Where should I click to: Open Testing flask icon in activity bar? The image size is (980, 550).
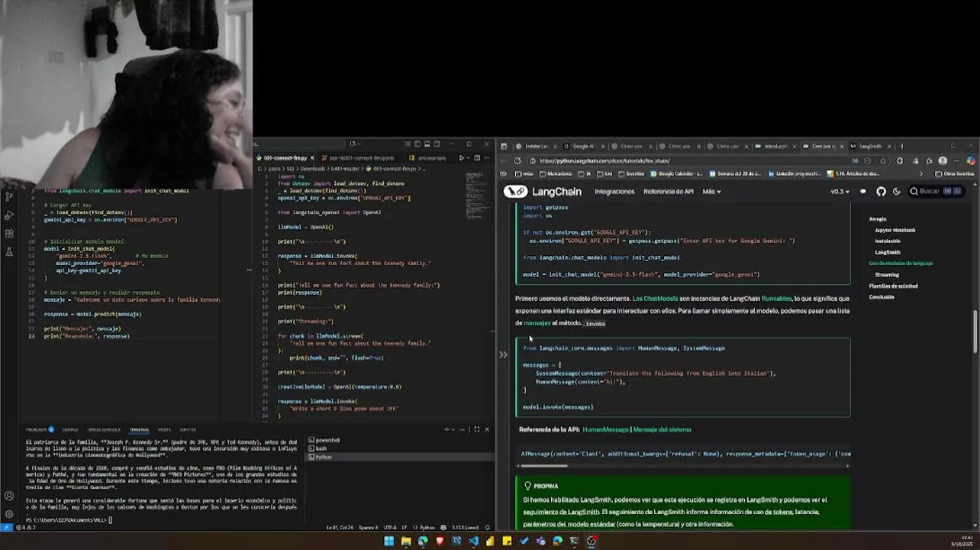coord(8,251)
